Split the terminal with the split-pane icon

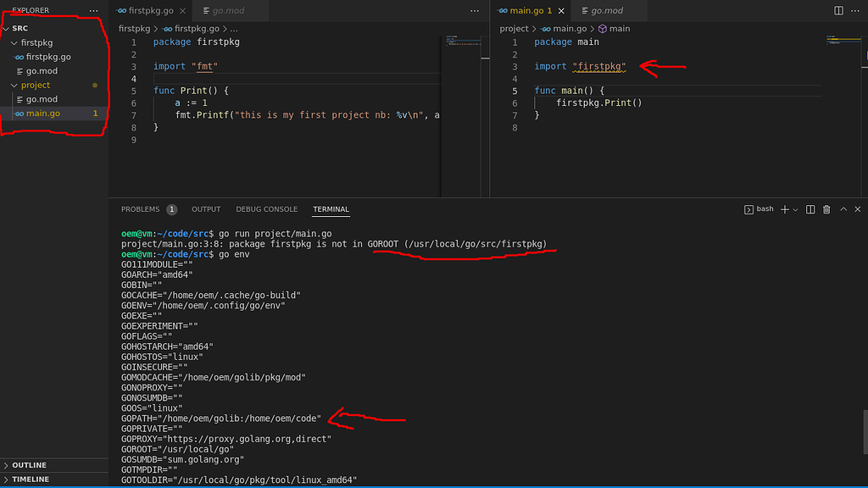[810, 208]
